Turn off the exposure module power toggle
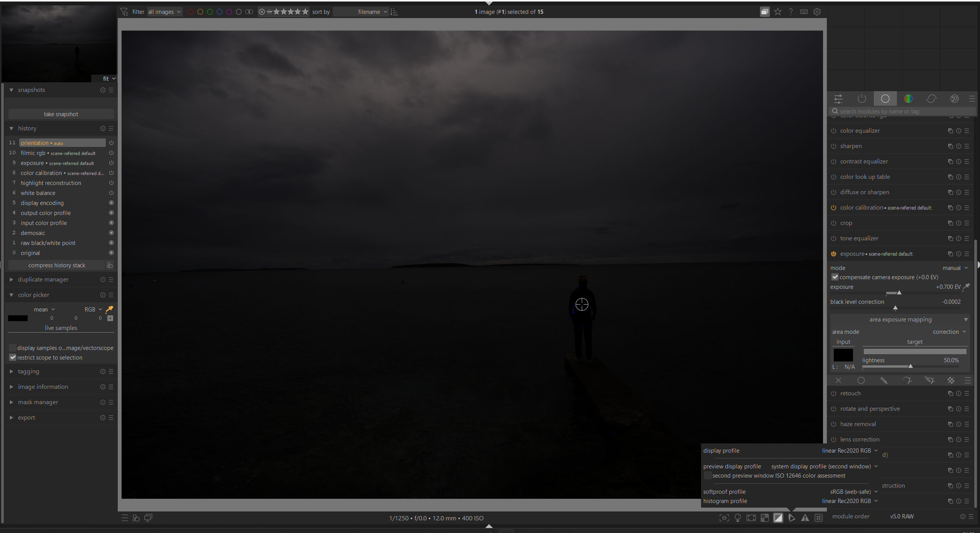This screenshot has height=533, width=980. [x=833, y=254]
